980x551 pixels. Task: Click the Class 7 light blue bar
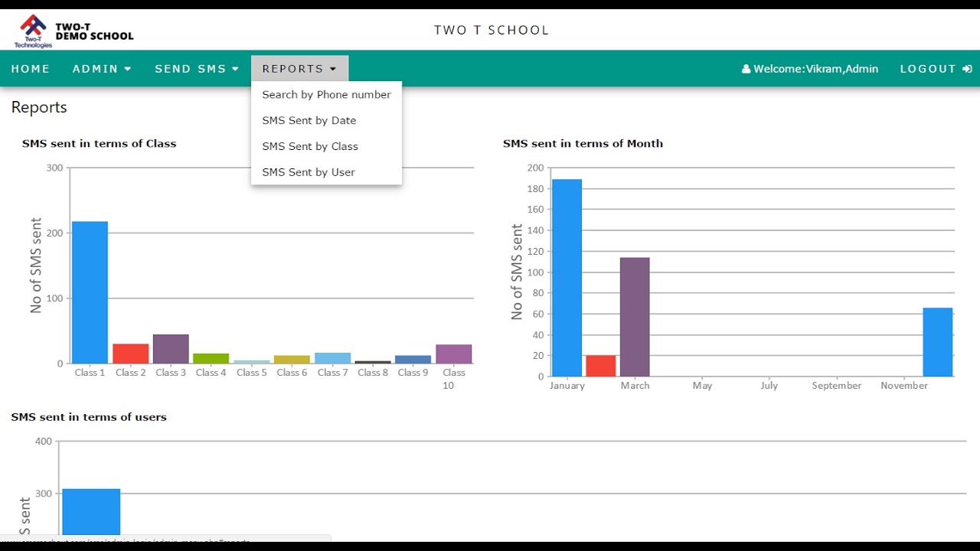pyautogui.click(x=332, y=358)
